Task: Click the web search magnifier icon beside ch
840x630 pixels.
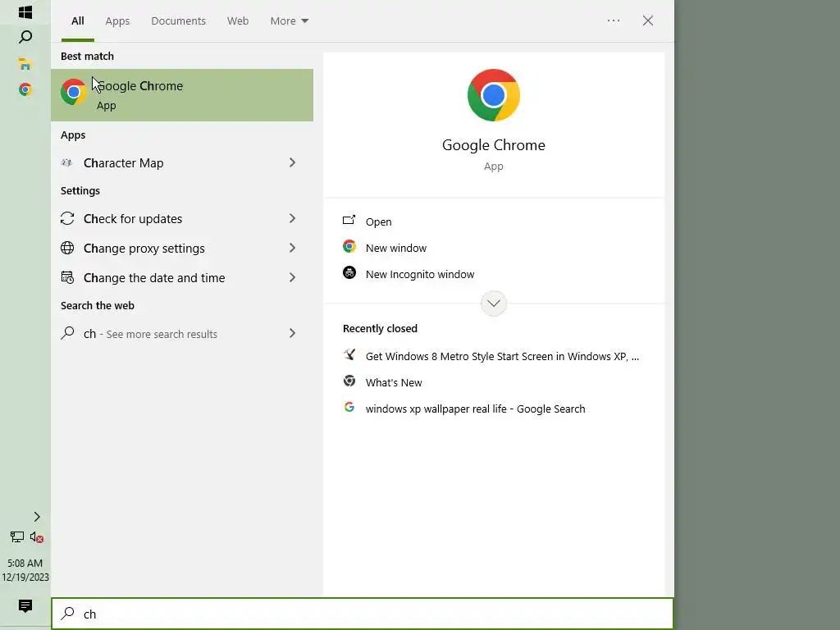Action: pyautogui.click(x=67, y=333)
